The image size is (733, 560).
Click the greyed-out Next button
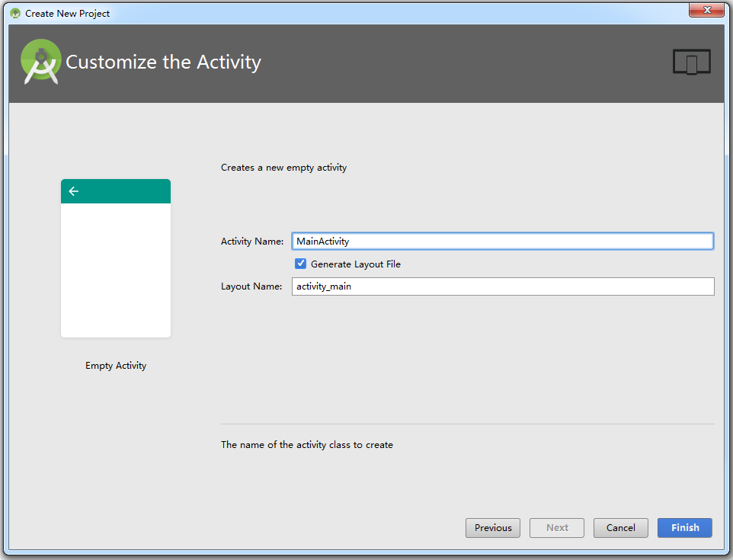coord(557,528)
